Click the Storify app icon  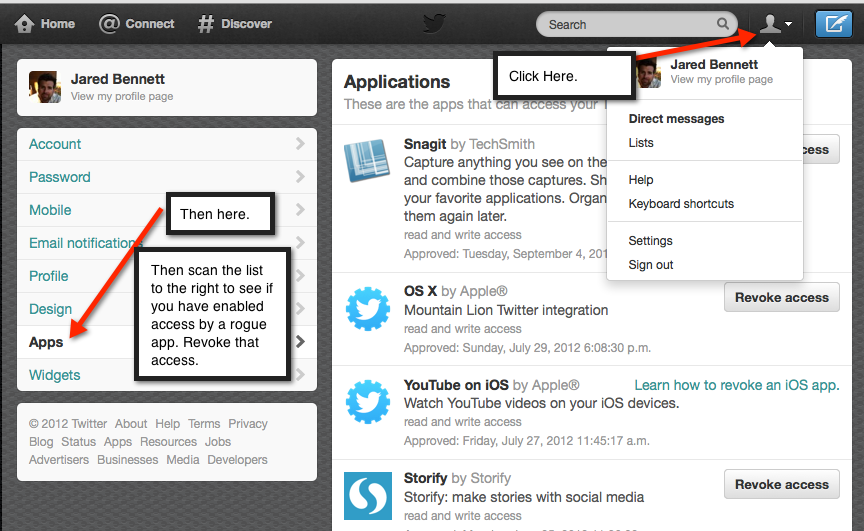coord(367,496)
